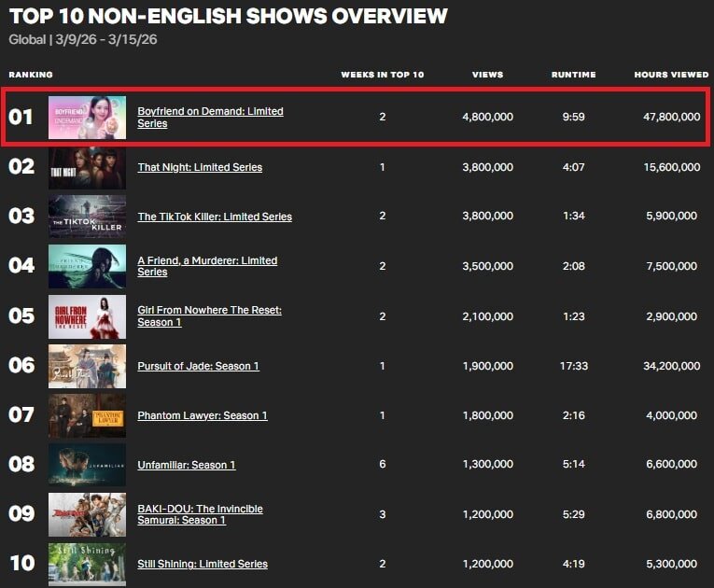The width and height of the screenshot is (714, 588).
Task: Click weeks in top 10 value 3
Action: (383, 514)
